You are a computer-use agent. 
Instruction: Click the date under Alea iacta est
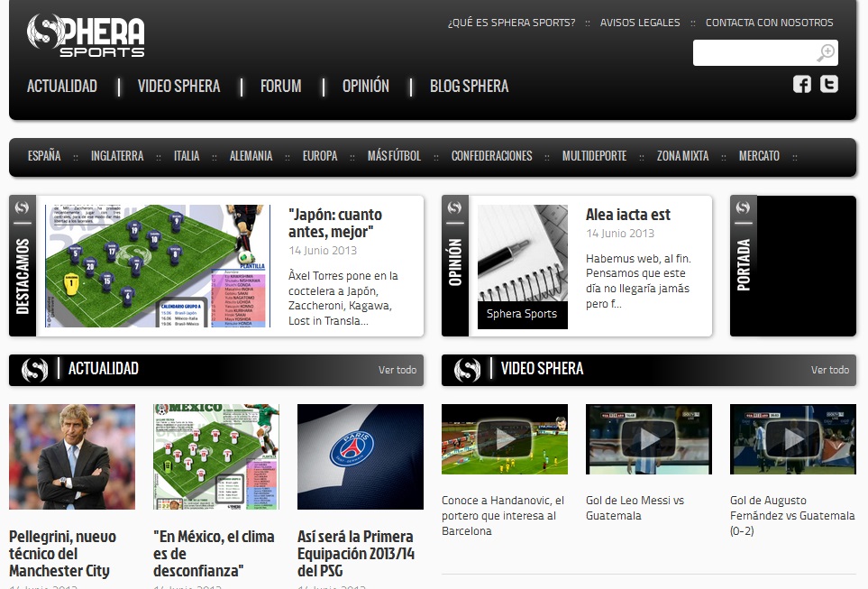click(620, 234)
